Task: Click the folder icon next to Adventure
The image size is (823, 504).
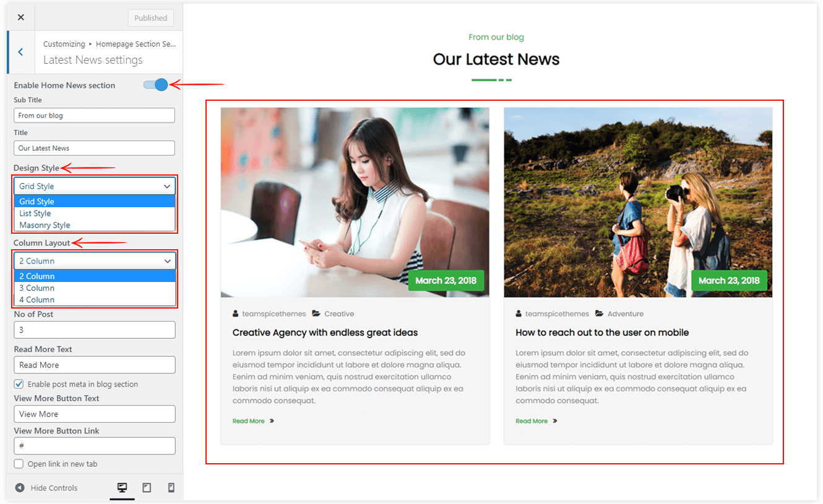Action: tap(600, 314)
